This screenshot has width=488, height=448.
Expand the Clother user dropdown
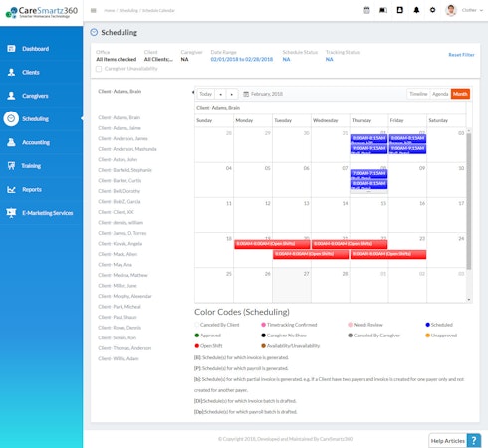(x=472, y=10)
